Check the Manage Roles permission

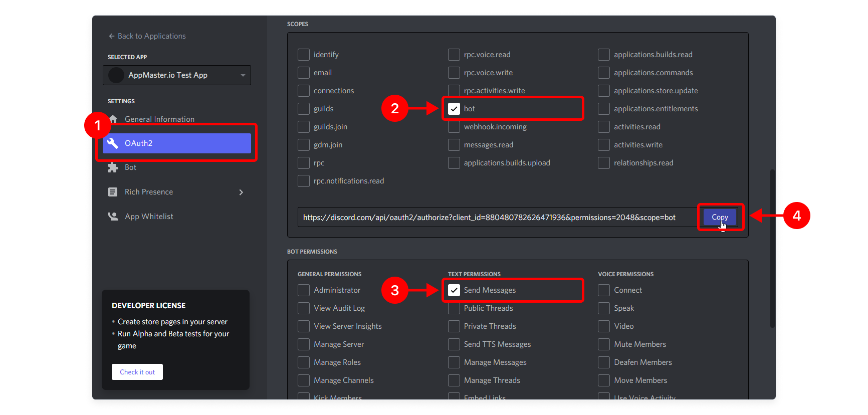[304, 362]
